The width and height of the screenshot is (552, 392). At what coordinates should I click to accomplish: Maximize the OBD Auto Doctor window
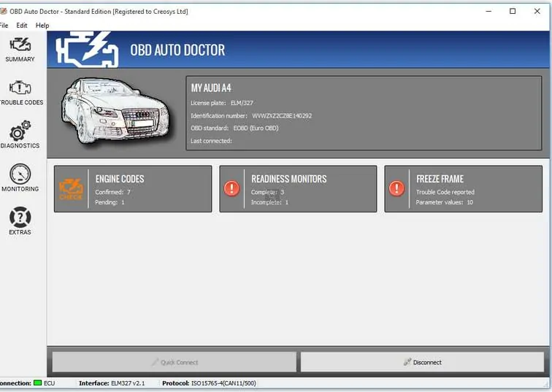click(513, 11)
